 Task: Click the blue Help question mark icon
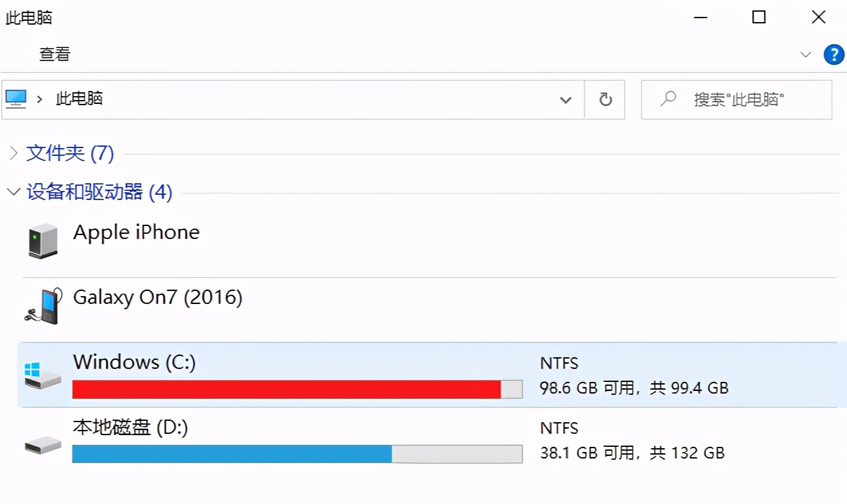[833, 55]
